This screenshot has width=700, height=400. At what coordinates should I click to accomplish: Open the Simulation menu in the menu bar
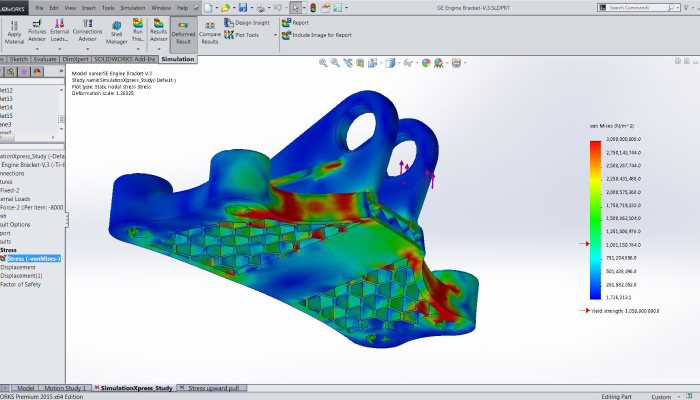(133, 7)
